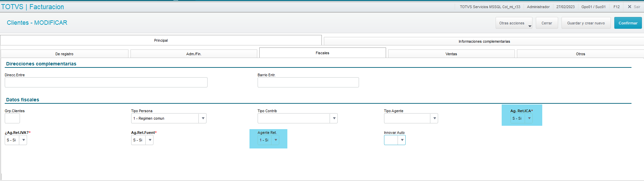The height and width of the screenshot is (181, 644).
Task: Open the Otras acciones menu
Action: [x=514, y=23]
